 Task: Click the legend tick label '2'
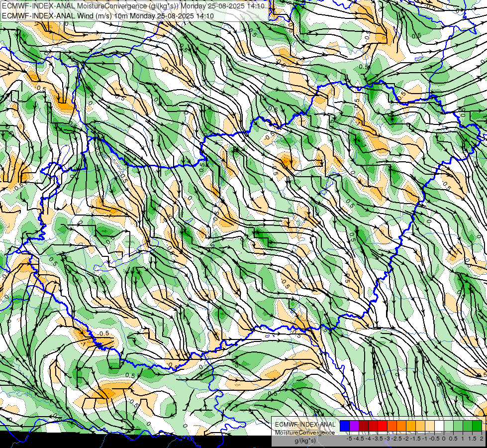click(482, 439)
